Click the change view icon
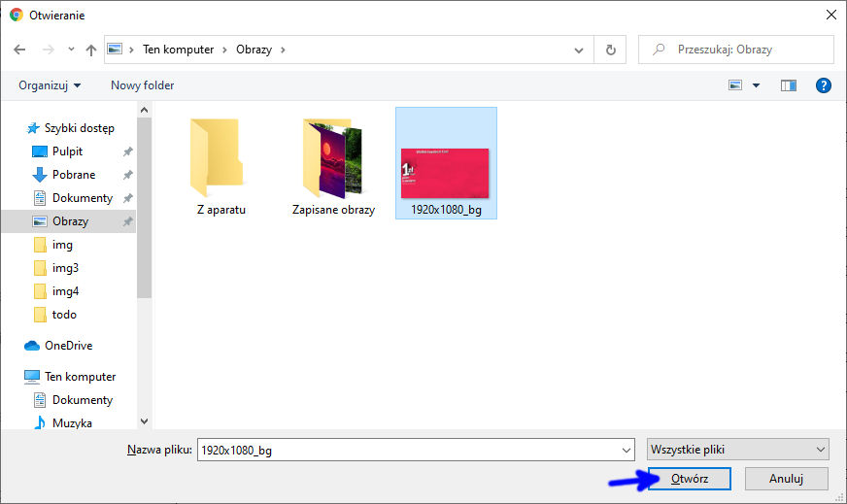 (x=736, y=85)
